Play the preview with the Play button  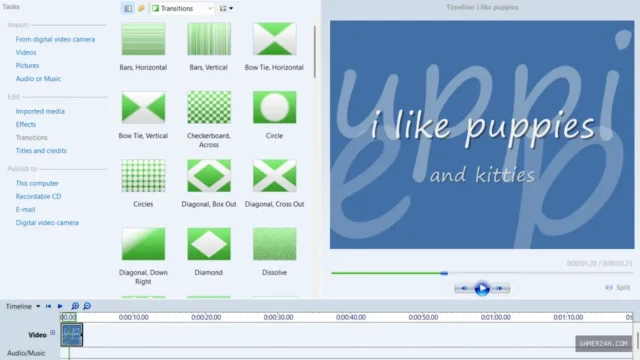(482, 288)
